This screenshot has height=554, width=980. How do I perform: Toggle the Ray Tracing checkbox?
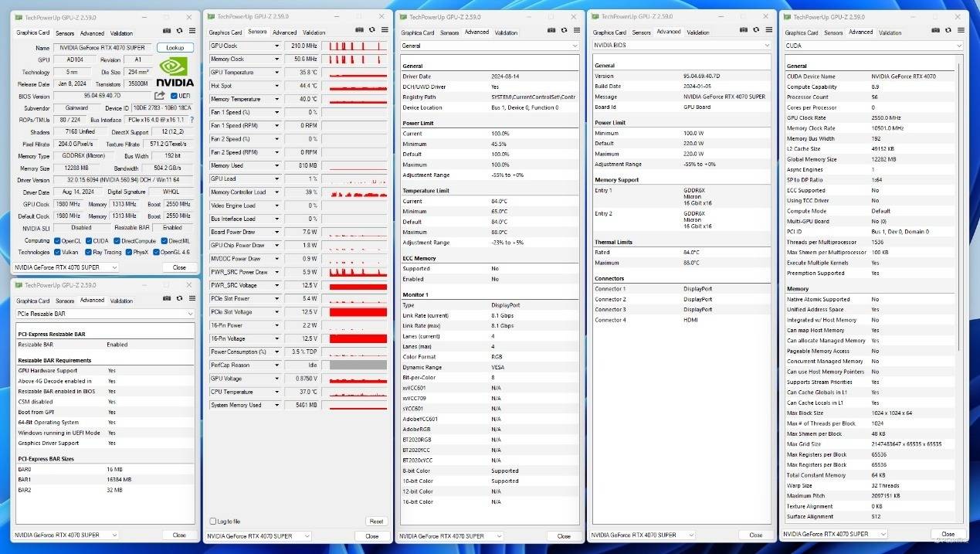(87, 252)
